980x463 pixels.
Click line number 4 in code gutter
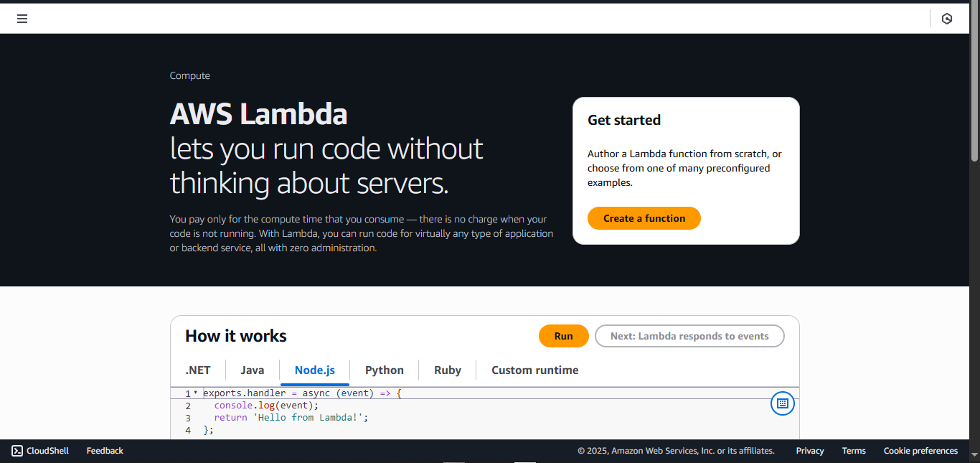pyautogui.click(x=188, y=430)
